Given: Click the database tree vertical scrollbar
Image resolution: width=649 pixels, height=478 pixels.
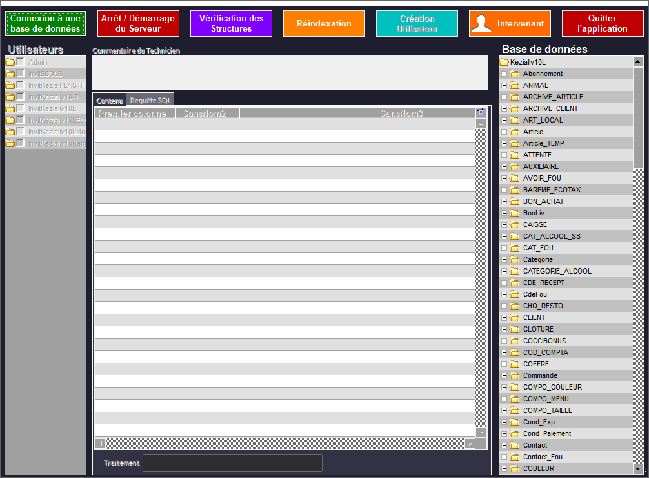Looking at the screenshot, I should point(638,120).
